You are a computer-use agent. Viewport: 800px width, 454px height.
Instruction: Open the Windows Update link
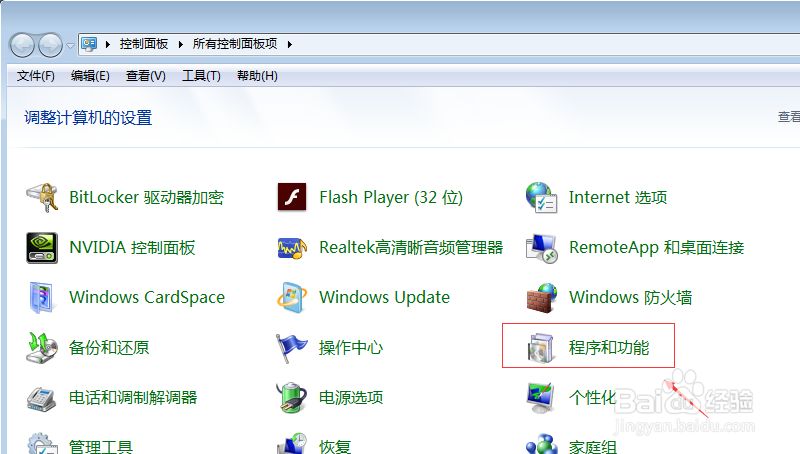pos(384,297)
